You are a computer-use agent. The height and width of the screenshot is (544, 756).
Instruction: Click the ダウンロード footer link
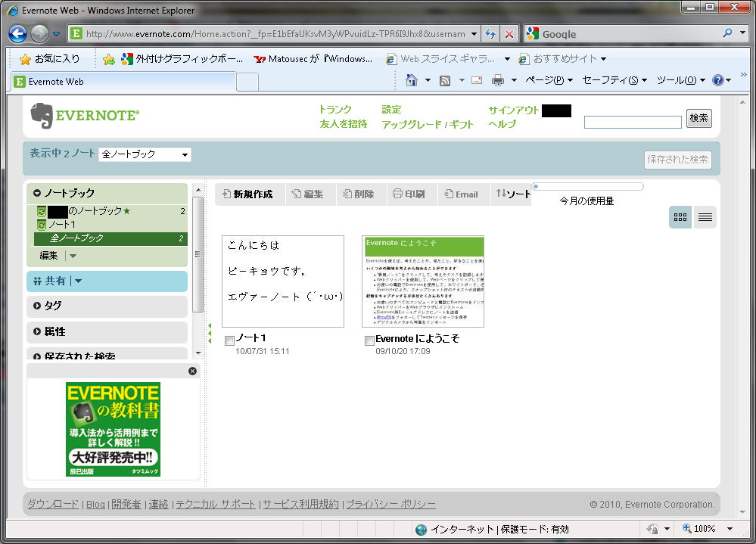tap(53, 504)
